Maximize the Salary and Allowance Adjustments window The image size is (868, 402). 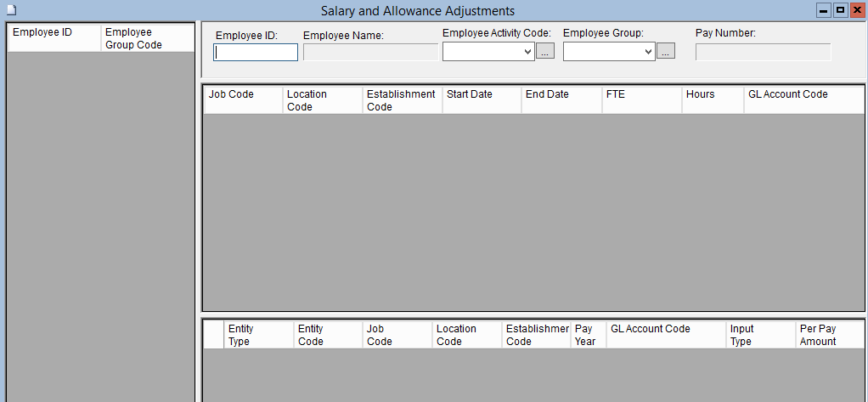pyautogui.click(x=840, y=10)
